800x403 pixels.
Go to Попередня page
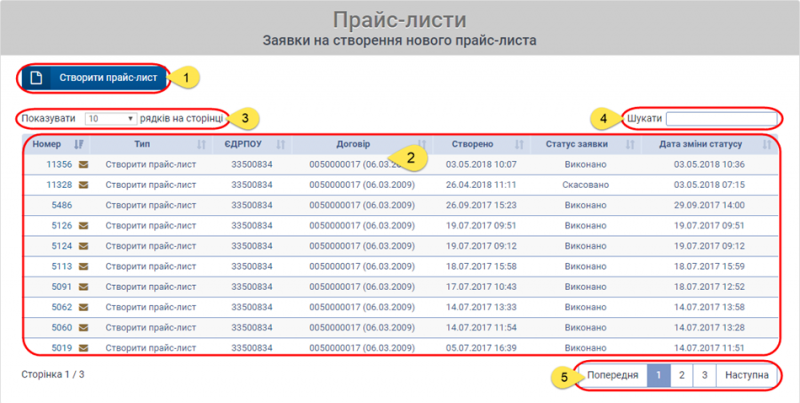pyautogui.click(x=612, y=375)
